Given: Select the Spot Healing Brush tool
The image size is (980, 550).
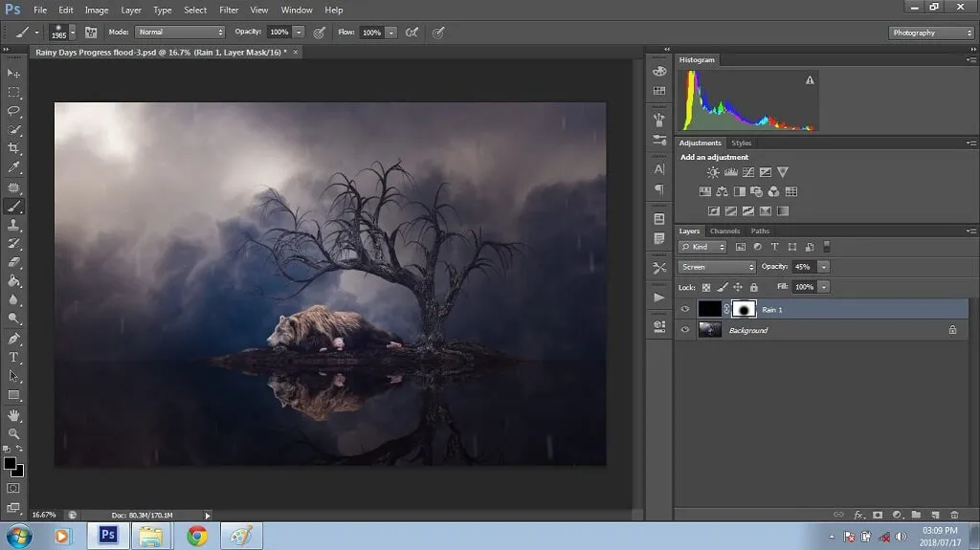Looking at the screenshot, I should pyautogui.click(x=13, y=187).
